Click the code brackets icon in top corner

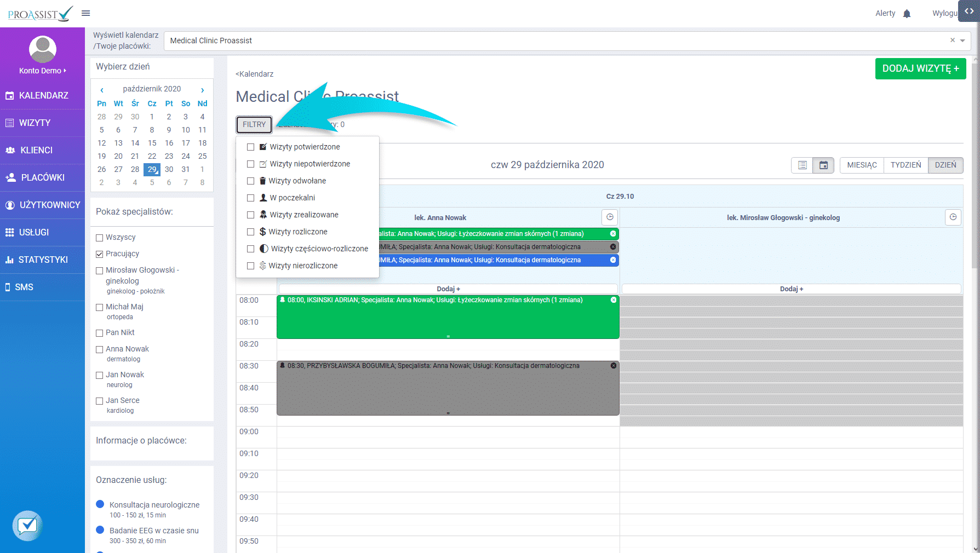coord(969,11)
